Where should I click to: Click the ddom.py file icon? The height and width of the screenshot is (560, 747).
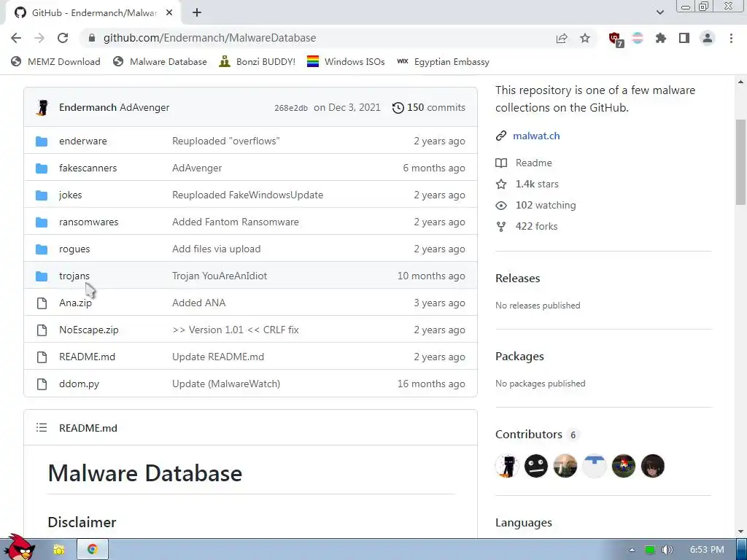(42, 384)
